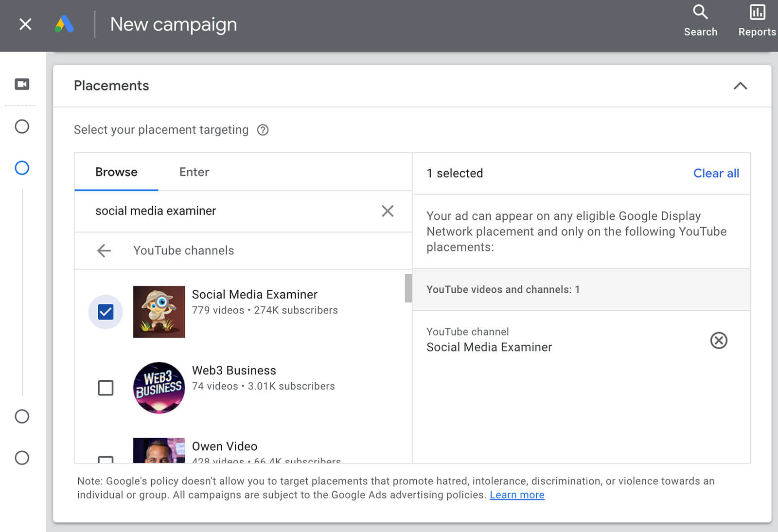Open the Reports menu

(757, 20)
